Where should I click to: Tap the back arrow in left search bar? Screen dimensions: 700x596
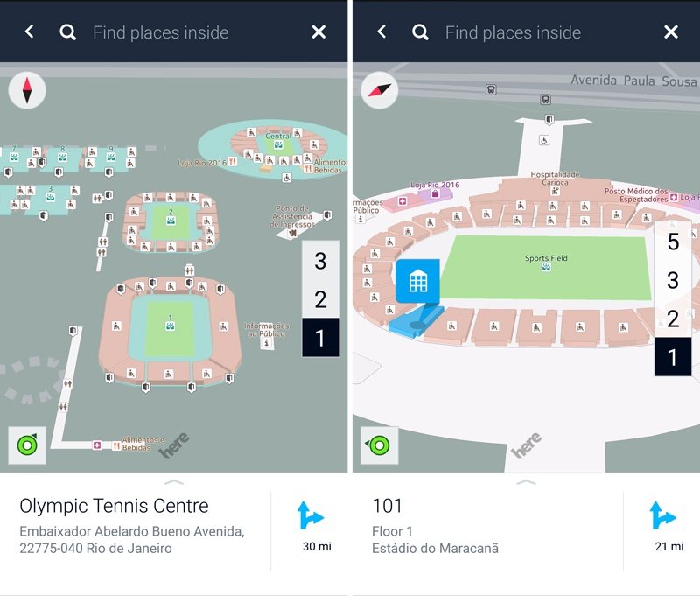pos(30,32)
